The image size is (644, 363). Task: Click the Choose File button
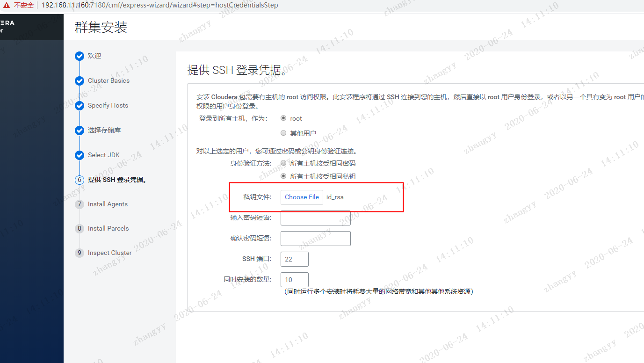coord(302,197)
